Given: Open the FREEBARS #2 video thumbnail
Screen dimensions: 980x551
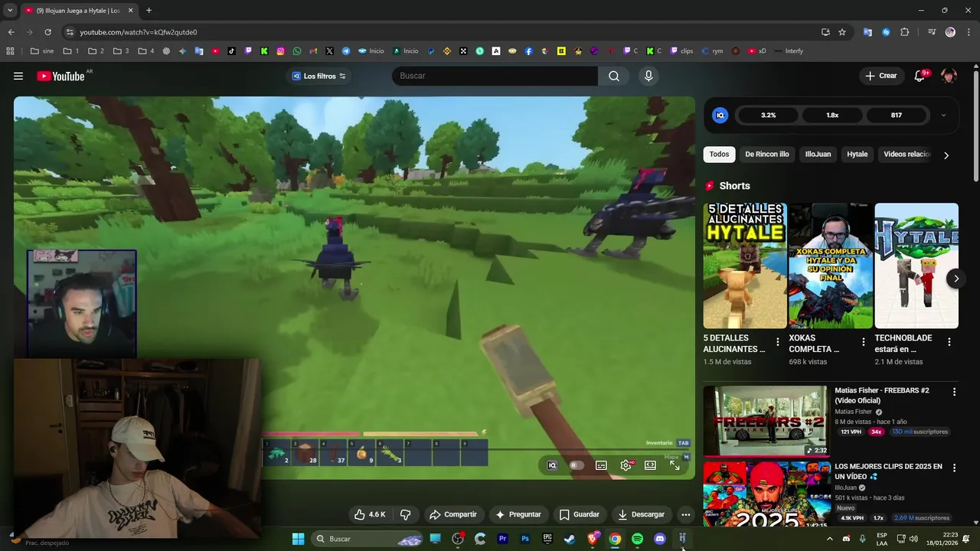Looking at the screenshot, I should [766, 420].
